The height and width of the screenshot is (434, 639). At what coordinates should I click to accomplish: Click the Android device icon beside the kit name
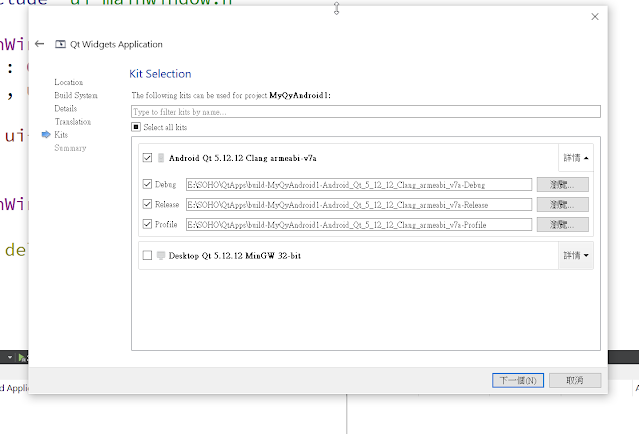[161, 158]
